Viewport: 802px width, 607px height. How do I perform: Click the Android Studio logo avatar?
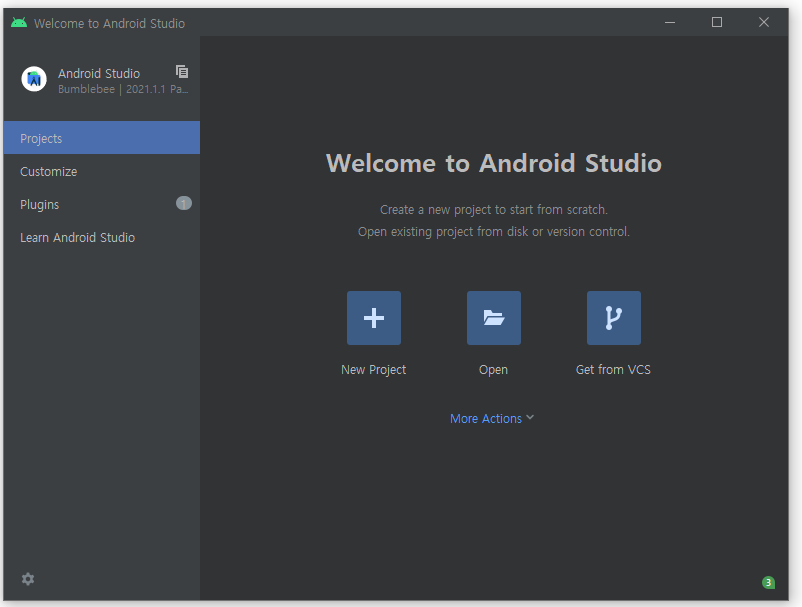tap(34, 79)
